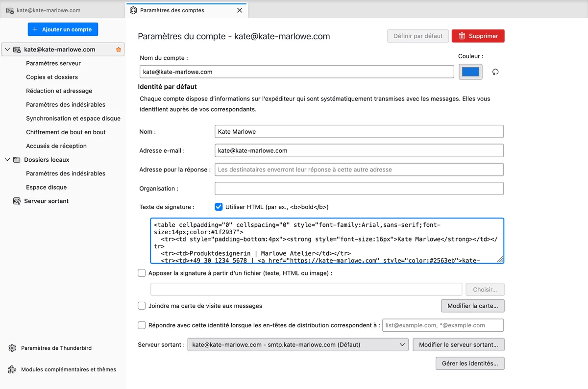Open Paramètres des indésirables under Dossiers locaux
Image resolution: width=588 pixels, height=389 pixels.
point(66,173)
